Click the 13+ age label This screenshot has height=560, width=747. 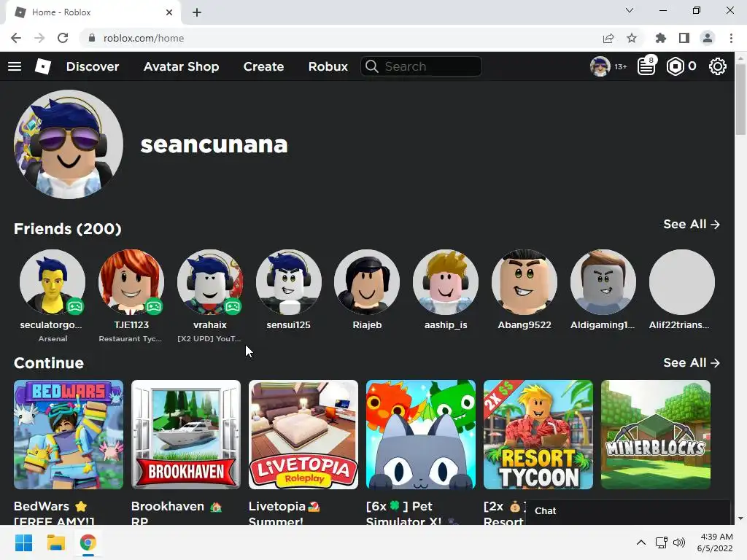click(x=620, y=66)
